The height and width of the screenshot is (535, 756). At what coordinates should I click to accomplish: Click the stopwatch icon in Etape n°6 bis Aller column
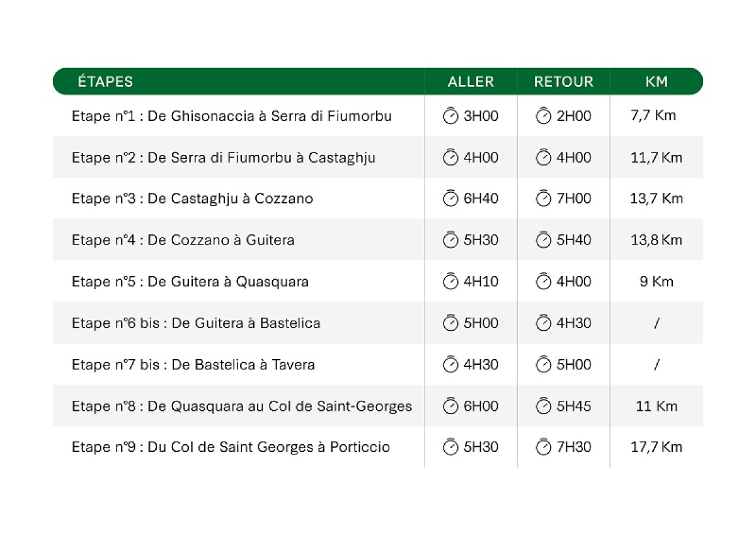click(x=450, y=323)
